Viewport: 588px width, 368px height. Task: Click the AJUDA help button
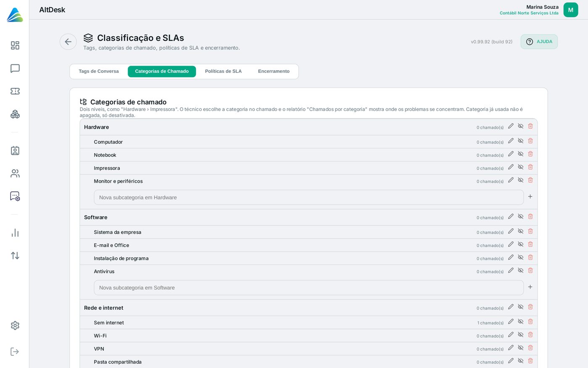(539, 42)
